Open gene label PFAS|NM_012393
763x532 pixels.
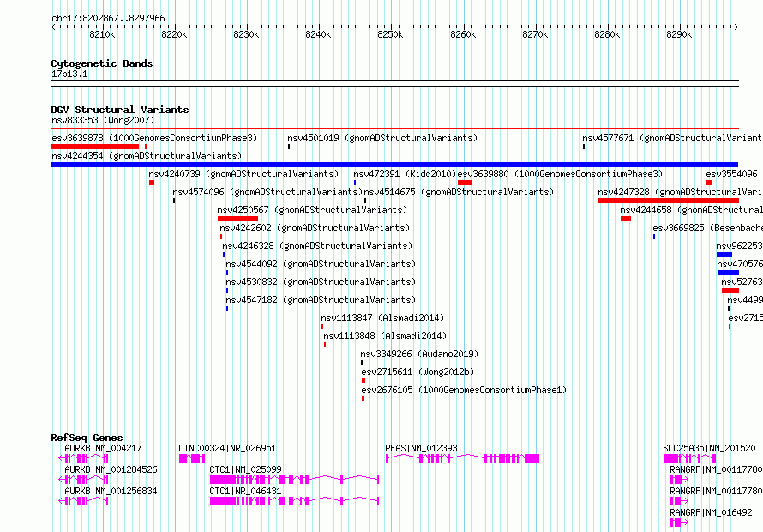(421, 448)
